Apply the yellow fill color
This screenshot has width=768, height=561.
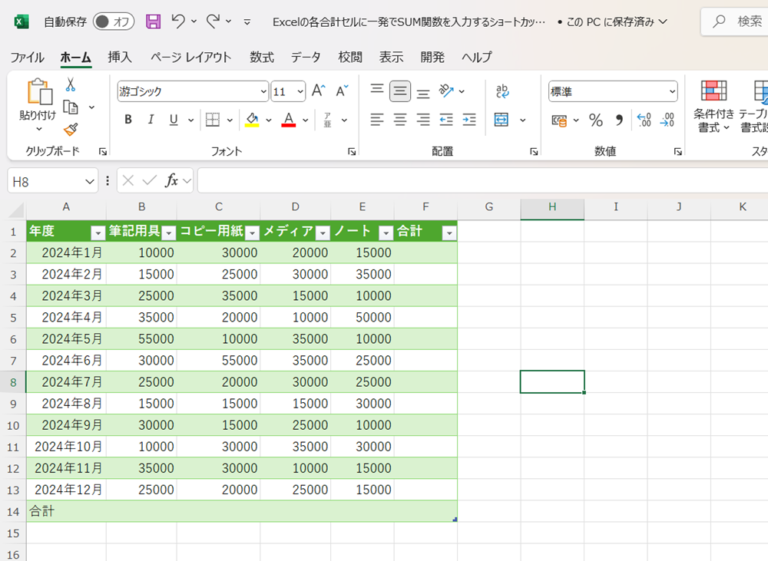[252, 120]
